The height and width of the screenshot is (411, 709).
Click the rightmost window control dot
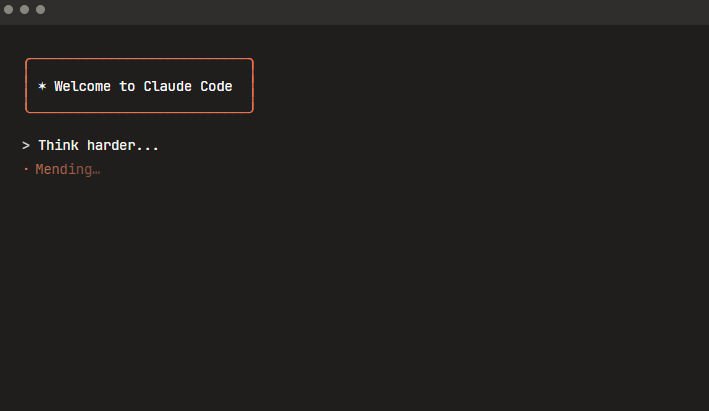click(40, 9)
